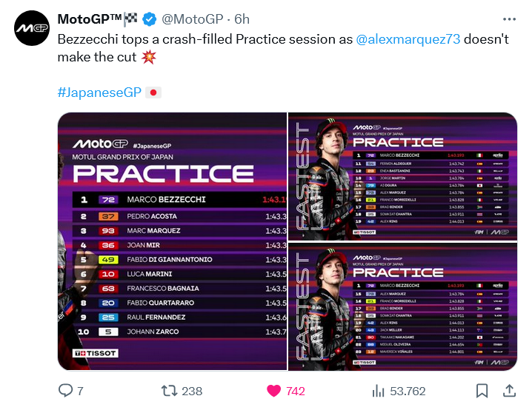Open the bottom-right Fastest Lap image

pyautogui.click(x=402, y=306)
